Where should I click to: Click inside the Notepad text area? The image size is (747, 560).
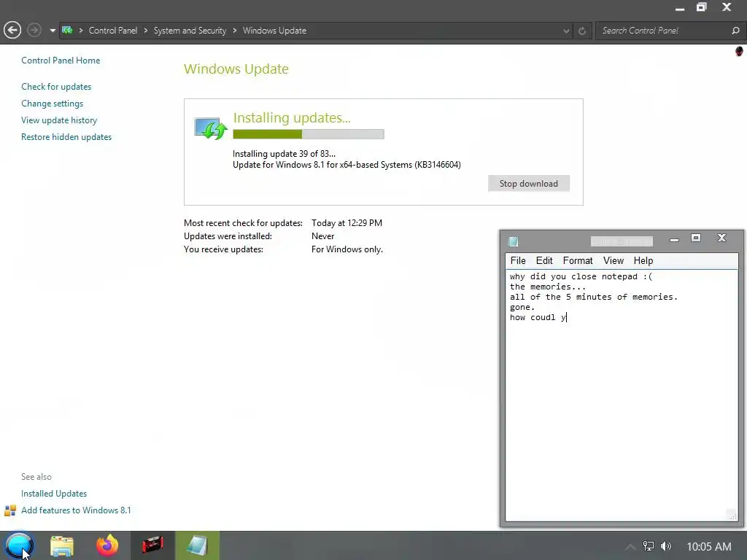click(622, 395)
